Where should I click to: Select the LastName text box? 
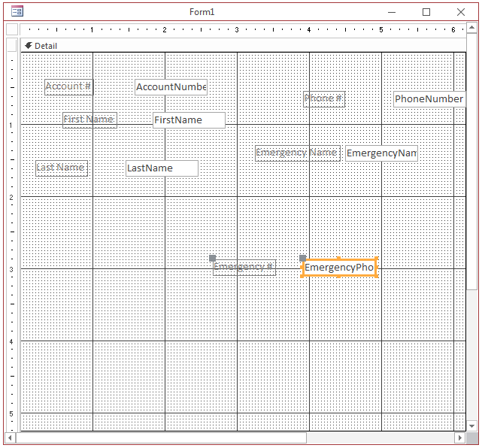pos(162,168)
